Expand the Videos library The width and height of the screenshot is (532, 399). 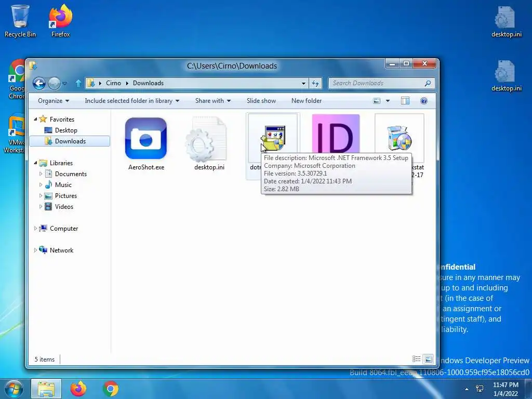[41, 207]
